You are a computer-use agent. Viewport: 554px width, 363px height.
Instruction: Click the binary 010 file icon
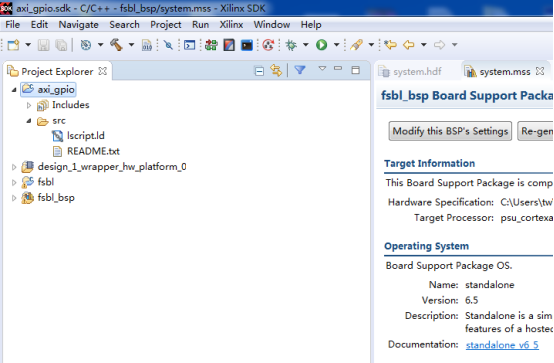point(147,45)
